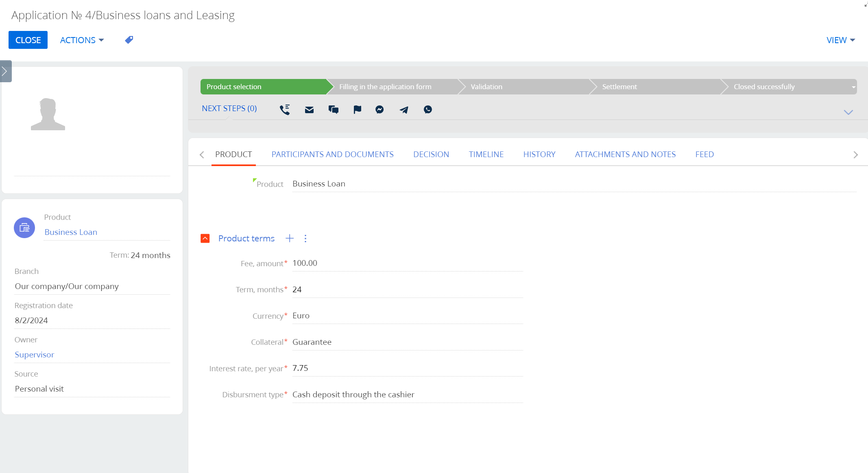Collapse the Product terms section

click(x=205, y=238)
